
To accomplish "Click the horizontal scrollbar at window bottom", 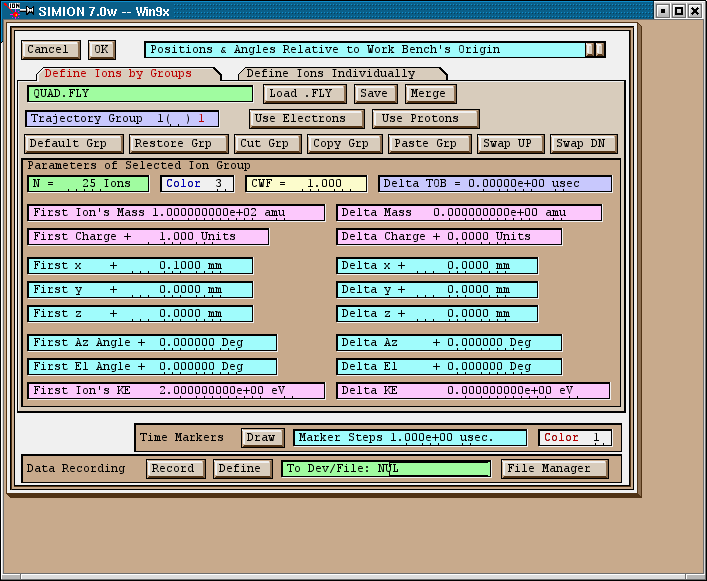I will pyautogui.click(x=353, y=577).
